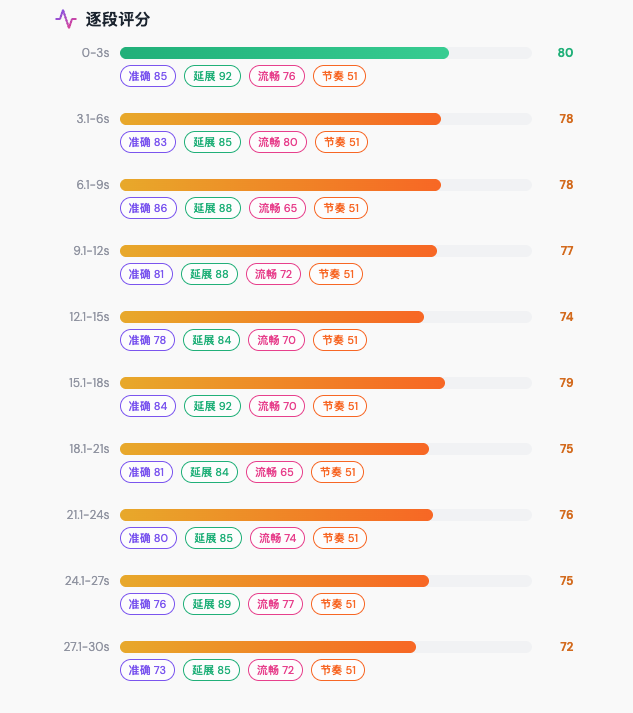Click the 延展 89 tag under 24.1-27s
Image resolution: width=633 pixels, height=713 pixels.
pyautogui.click(x=211, y=603)
